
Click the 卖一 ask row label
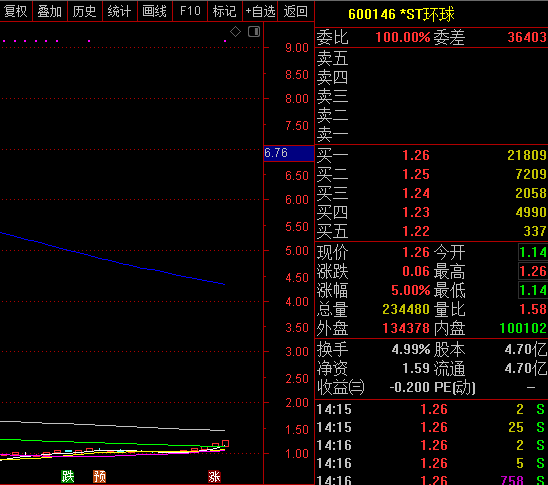[332, 135]
